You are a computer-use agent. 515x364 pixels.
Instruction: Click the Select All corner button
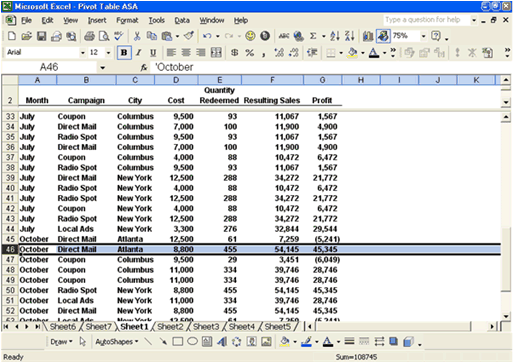point(10,80)
